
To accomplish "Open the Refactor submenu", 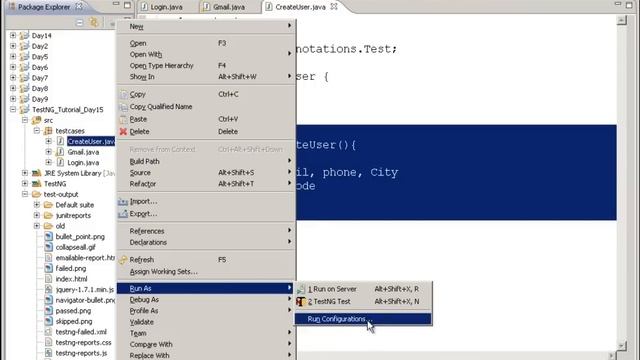I will (x=206, y=184).
